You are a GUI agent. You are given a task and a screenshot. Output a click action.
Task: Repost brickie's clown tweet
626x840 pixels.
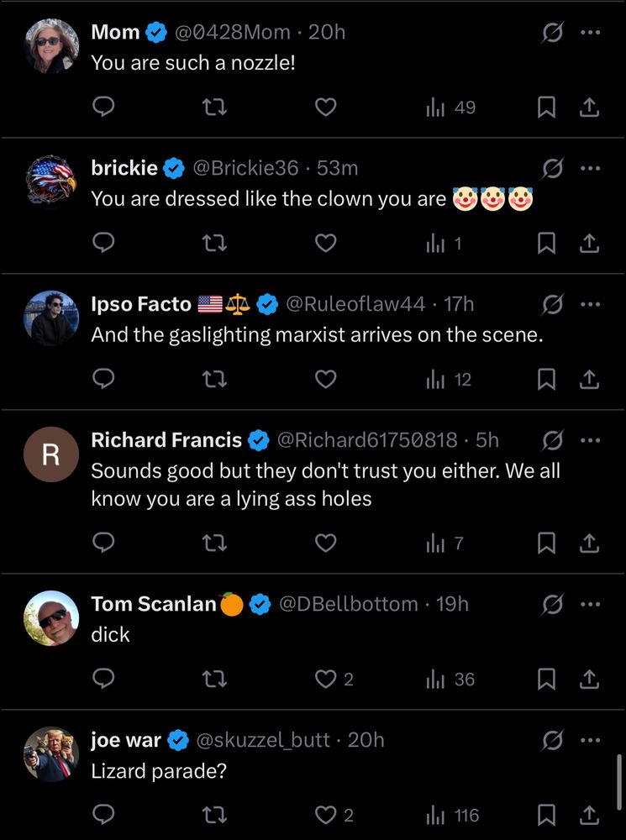tap(214, 244)
